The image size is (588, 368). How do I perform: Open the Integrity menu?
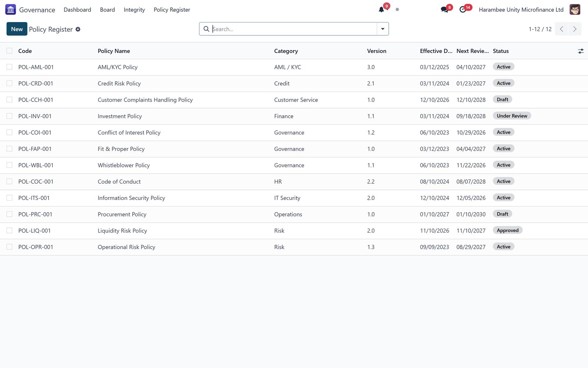click(134, 10)
